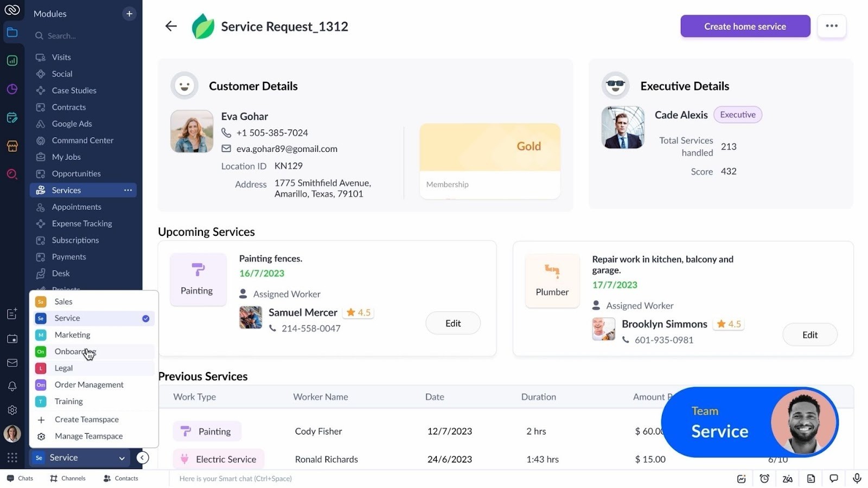Select Marketing from the teamspace menu

click(71, 335)
